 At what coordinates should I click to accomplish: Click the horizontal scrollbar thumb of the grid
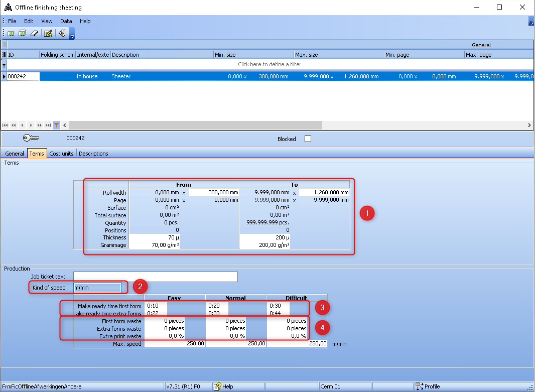tap(196, 125)
